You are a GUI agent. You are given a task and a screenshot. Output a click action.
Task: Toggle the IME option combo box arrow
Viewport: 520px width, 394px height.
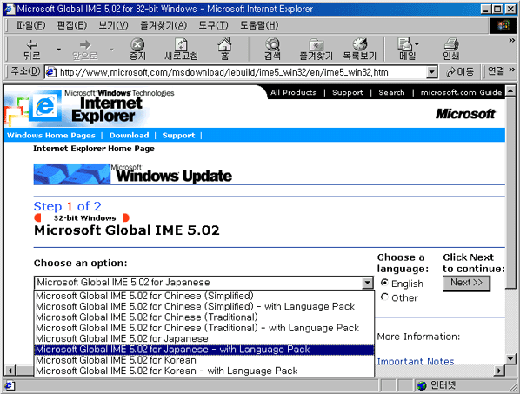coord(367,283)
